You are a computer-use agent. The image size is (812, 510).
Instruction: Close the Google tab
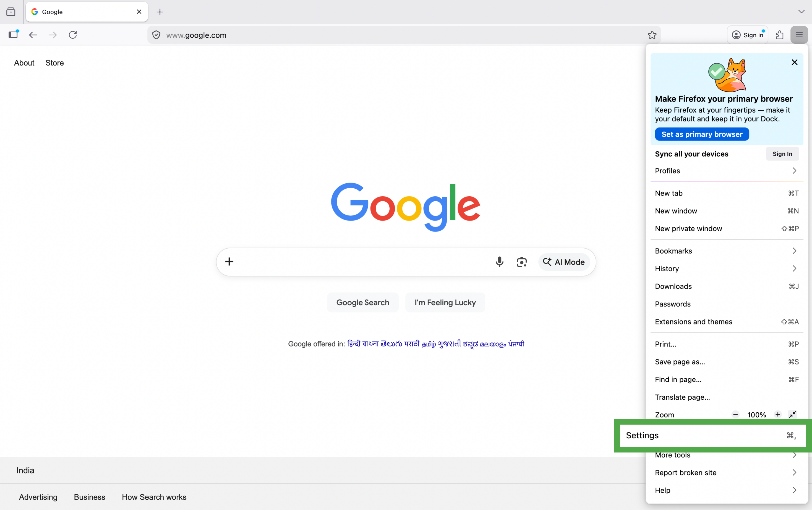(139, 12)
